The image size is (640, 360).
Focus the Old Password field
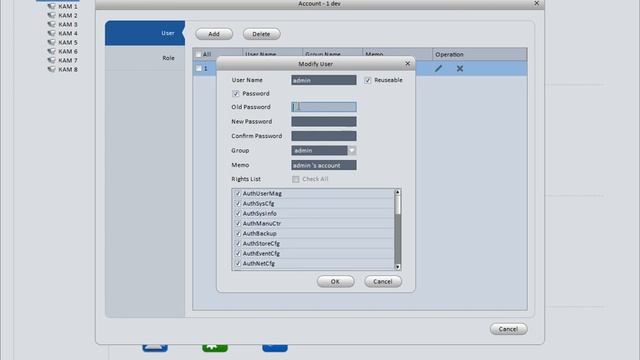click(324, 107)
